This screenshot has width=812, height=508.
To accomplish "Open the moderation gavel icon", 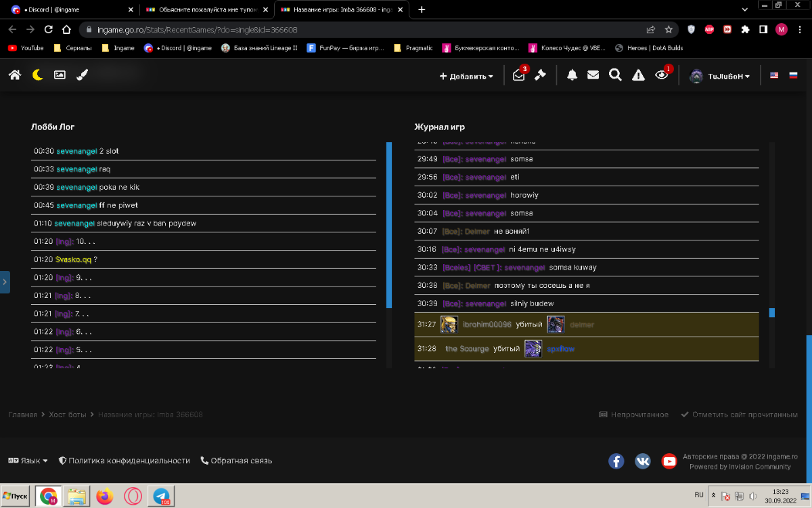I will (540, 76).
